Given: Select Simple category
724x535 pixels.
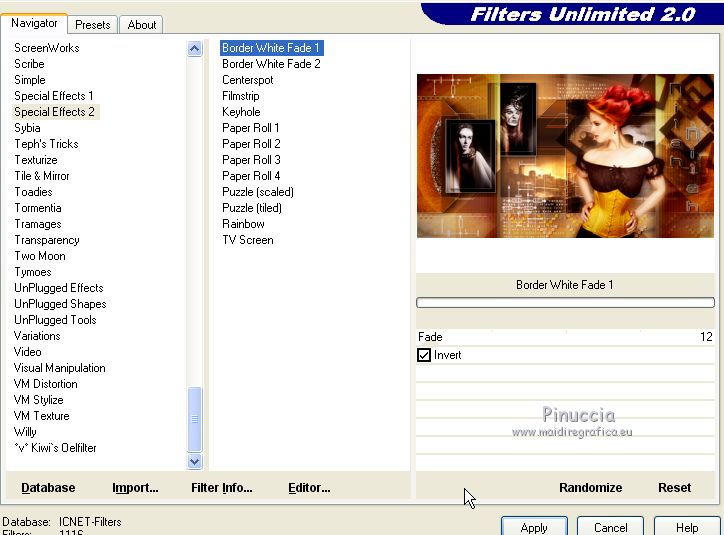Looking at the screenshot, I should [30, 80].
